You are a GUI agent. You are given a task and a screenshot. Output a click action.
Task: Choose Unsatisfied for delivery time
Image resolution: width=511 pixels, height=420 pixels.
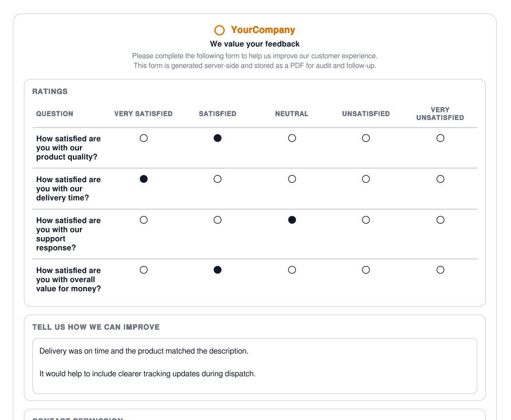point(366,179)
